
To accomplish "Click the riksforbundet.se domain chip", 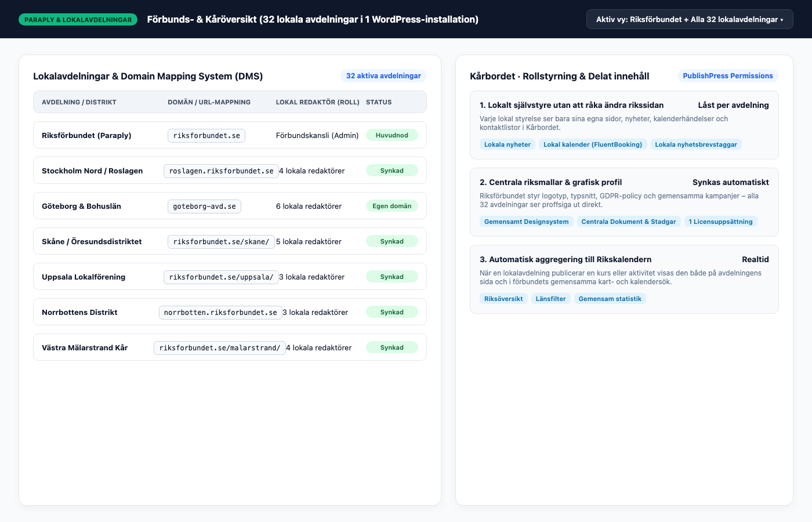I will pos(206,136).
